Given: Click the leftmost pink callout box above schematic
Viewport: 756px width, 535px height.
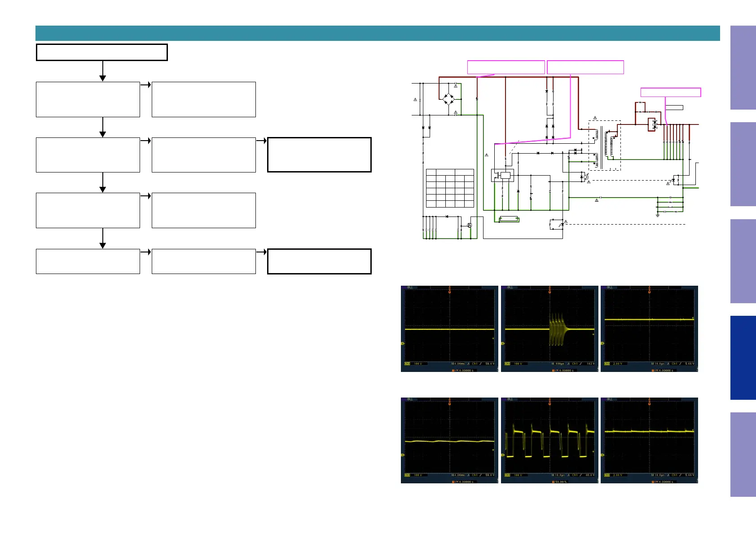Looking at the screenshot, I should tap(506, 67).
